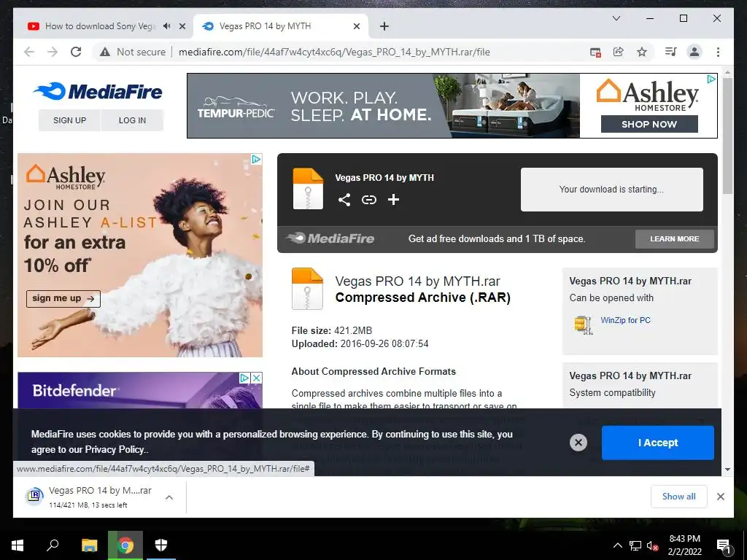Reload the MediaFire page
This screenshot has height=560, width=747.
tap(76, 52)
